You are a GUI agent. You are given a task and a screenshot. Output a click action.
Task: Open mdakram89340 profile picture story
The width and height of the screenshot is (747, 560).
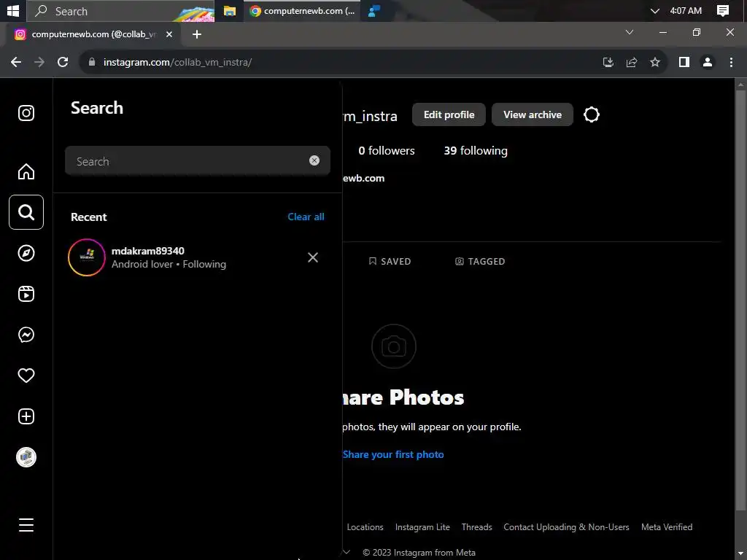(x=87, y=257)
